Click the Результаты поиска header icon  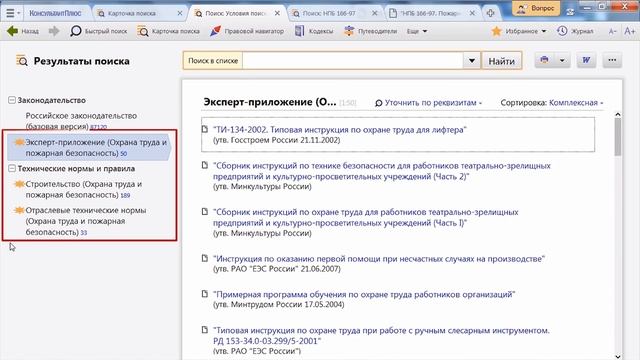point(22,61)
